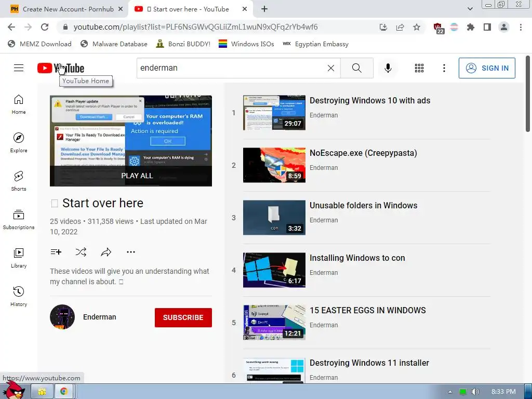Close the Create New Account tab
Viewport: 532px width, 399px height.
coord(121,9)
